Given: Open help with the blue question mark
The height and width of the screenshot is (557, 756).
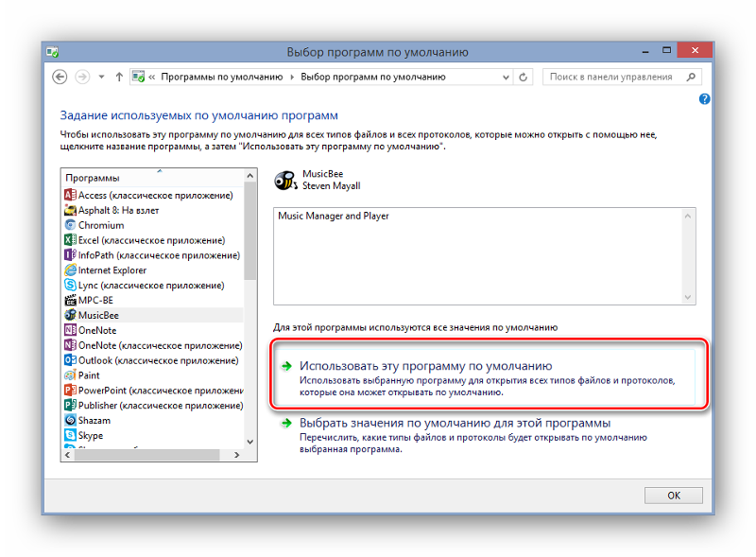Looking at the screenshot, I should pyautogui.click(x=704, y=99).
